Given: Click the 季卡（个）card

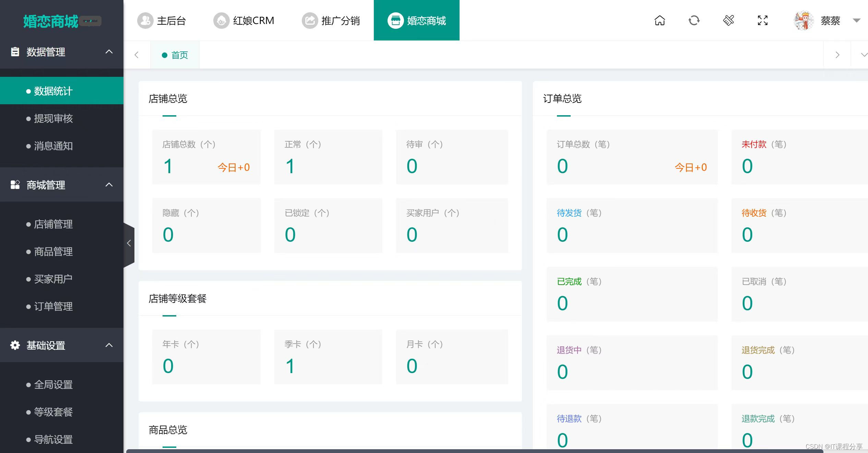Looking at the screenshot, I should point(328,357).
